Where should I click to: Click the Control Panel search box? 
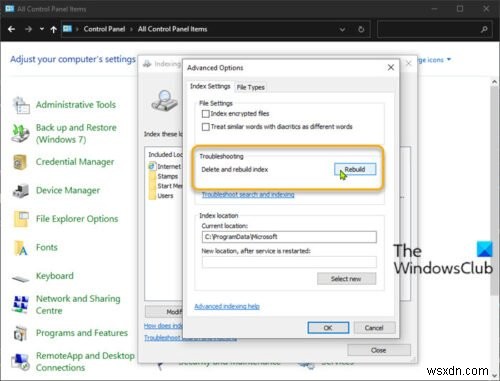[434, 29]
